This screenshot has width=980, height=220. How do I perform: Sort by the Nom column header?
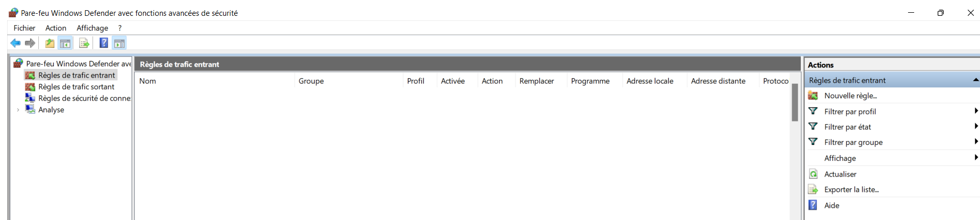pyautogui.click(x=214, y=81)
